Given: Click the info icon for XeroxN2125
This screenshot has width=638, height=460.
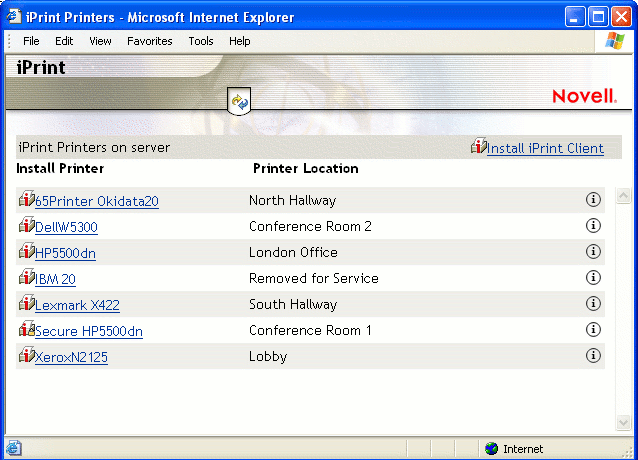Looking at the screenshot, I should [x=593, y=356].
